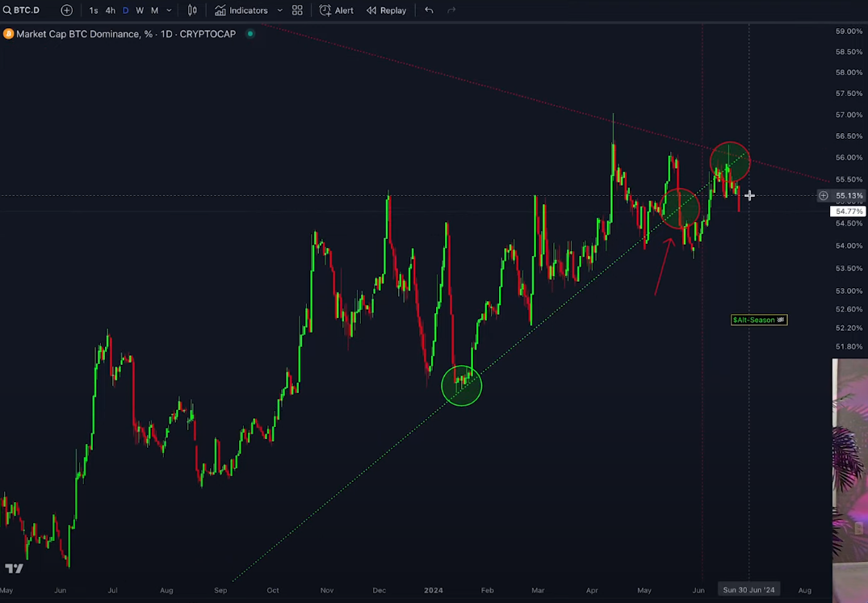Undo the last chart action

click(429, 10)
